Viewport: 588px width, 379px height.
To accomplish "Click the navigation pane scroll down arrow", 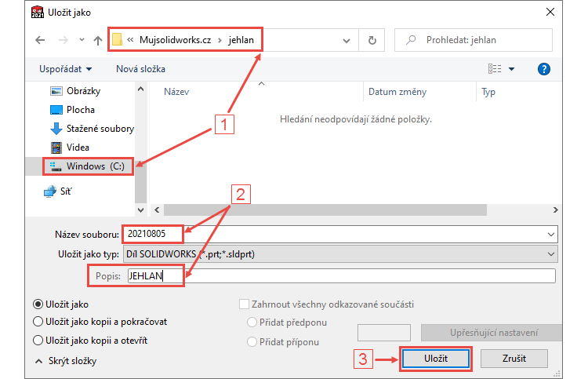I will pyautogui.click(x=140, y=210).
